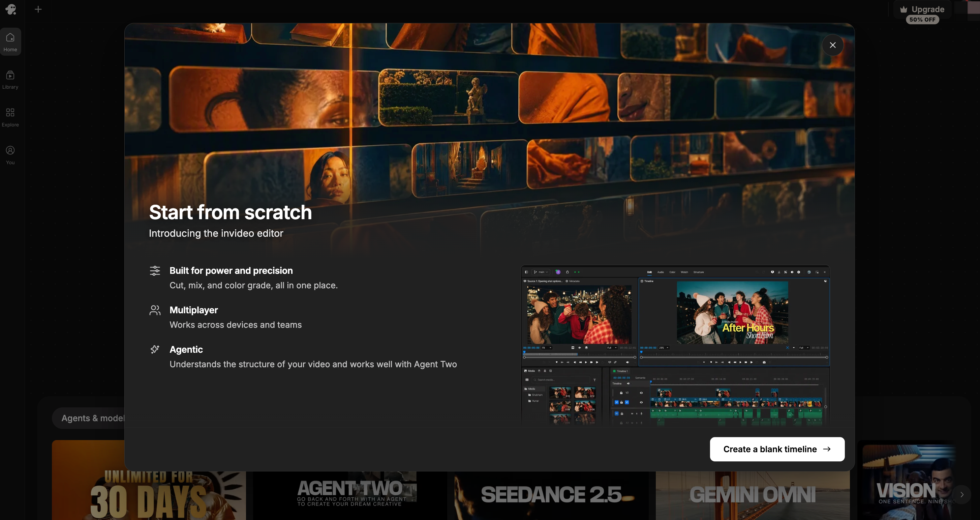Go to Home in the sidebar
Screen dimensions: 980x520
[x=10, y=42]
